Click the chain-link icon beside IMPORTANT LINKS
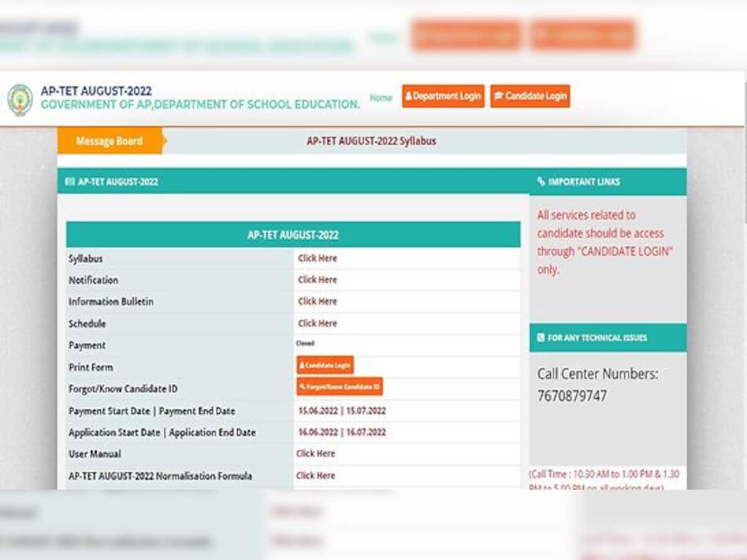This screenshot has height=560, width=747. (x=540, y=182)
